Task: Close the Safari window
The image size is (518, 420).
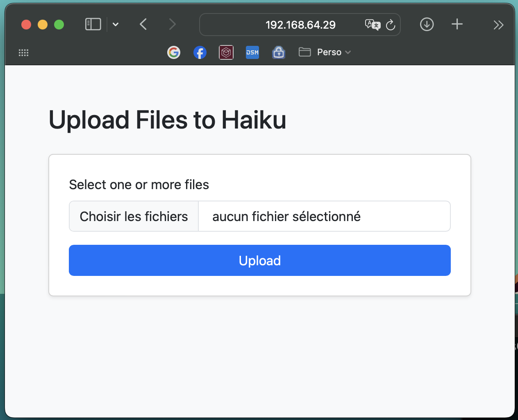Action: pos(26,25)
